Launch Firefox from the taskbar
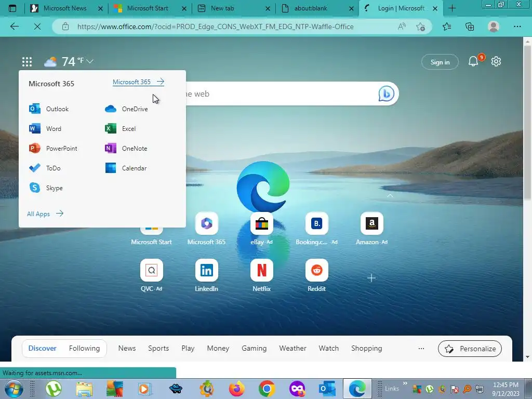The image size is (532, 399). tap(236, 389)
